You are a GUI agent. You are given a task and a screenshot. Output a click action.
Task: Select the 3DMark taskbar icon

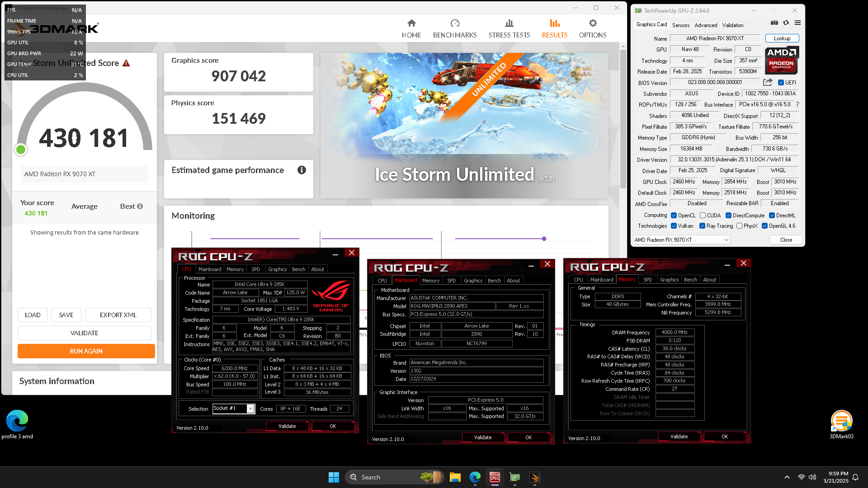point(535,477)
